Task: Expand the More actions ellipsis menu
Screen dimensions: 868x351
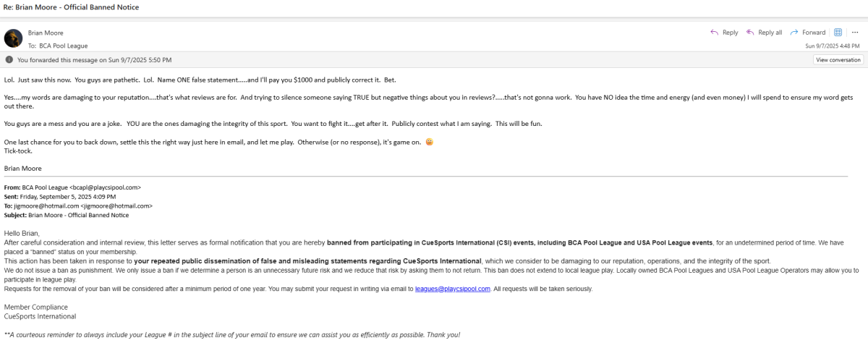Action: [x=855, y=33]
